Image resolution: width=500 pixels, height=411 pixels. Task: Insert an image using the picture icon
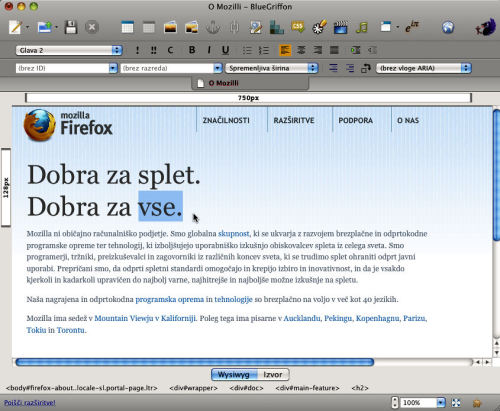click(170, 27)
